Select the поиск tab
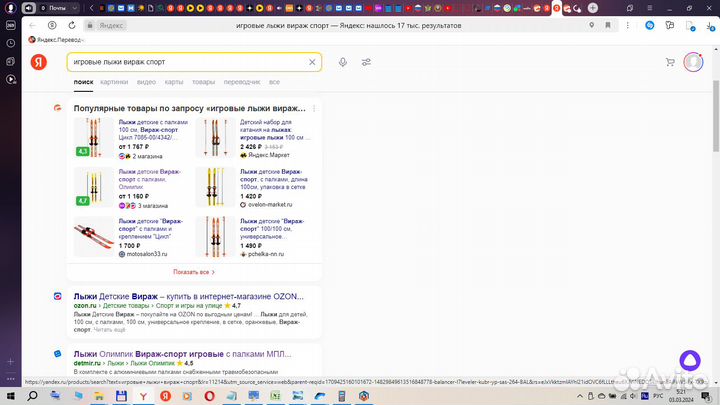720x405 pixels. [83, 82]
